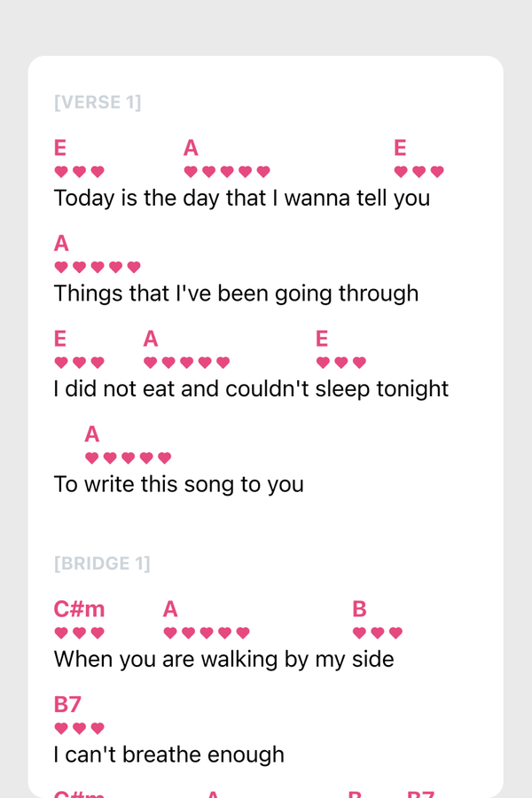This screenshot has width=532, height=798.
Task: Click the hearts under the B7 chord
Action: 79,729
